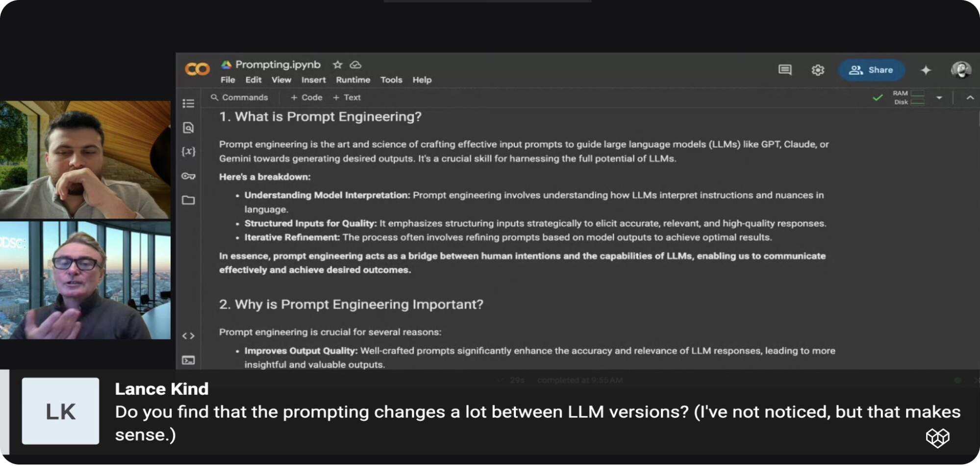Viewport: 980px width, 466px height.
Task: Add a new Text cell
Action: [x=347, y=98]
